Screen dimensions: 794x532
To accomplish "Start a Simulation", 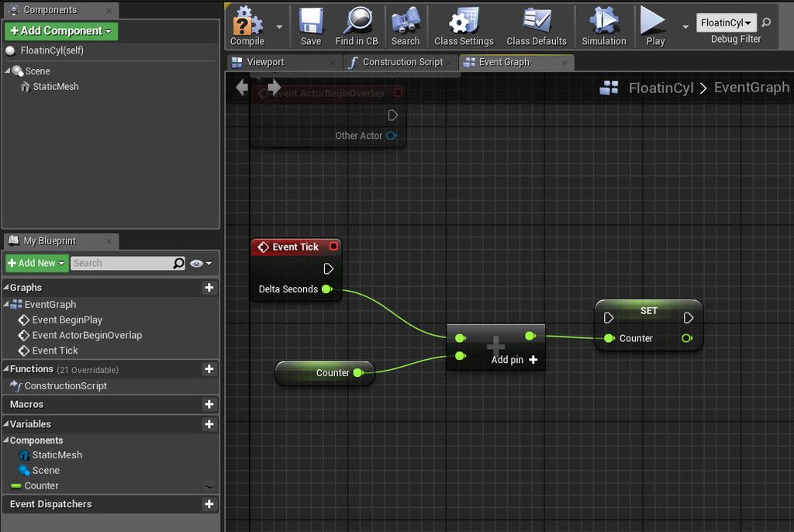I will [604, 26].
